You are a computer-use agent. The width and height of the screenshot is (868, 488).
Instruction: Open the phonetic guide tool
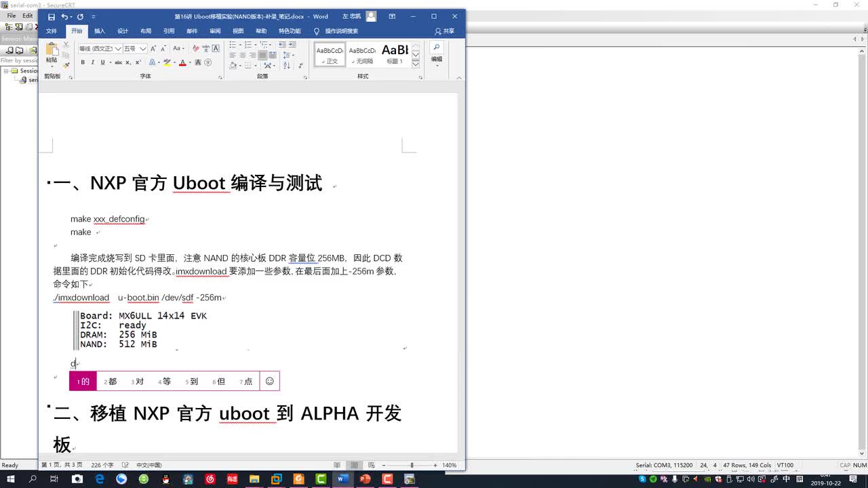click(x=205, y=48)
